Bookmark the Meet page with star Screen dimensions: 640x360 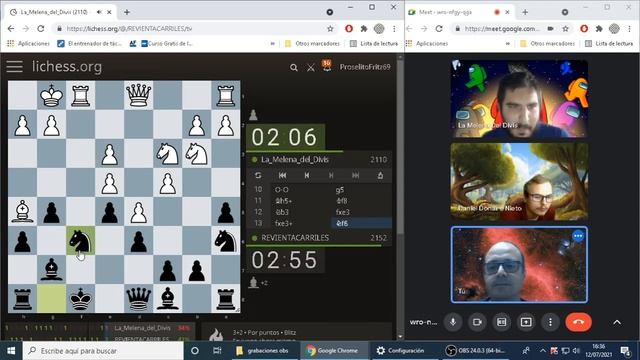(565, 29)
